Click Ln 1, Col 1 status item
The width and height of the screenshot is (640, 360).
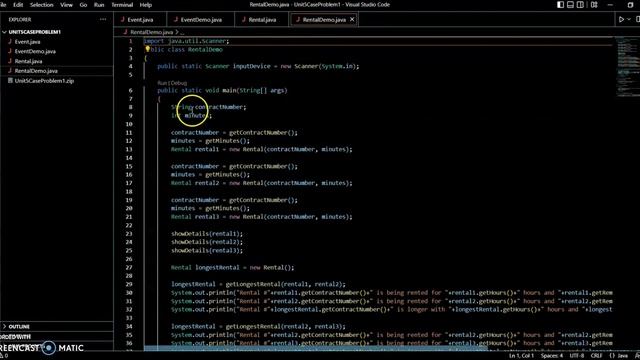(x=521, y=356)
